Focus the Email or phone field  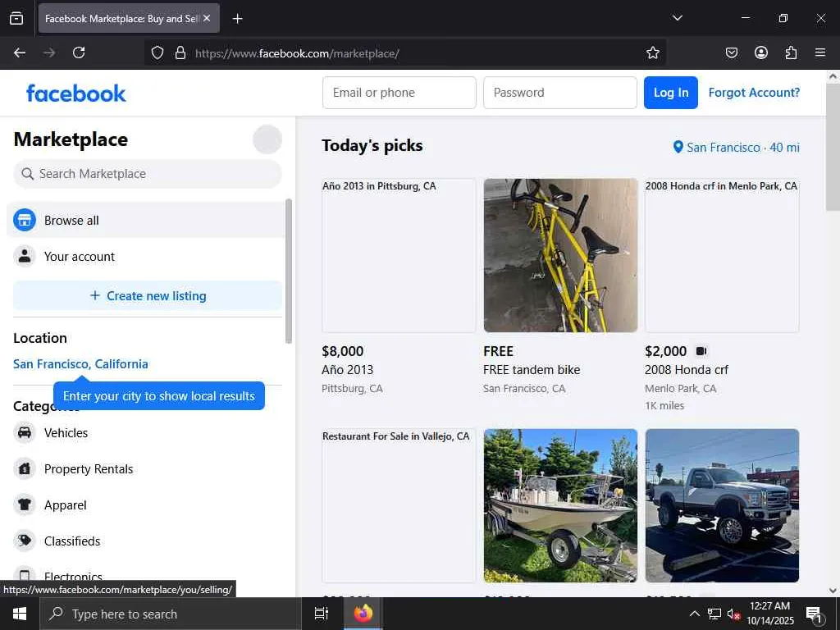399,93
